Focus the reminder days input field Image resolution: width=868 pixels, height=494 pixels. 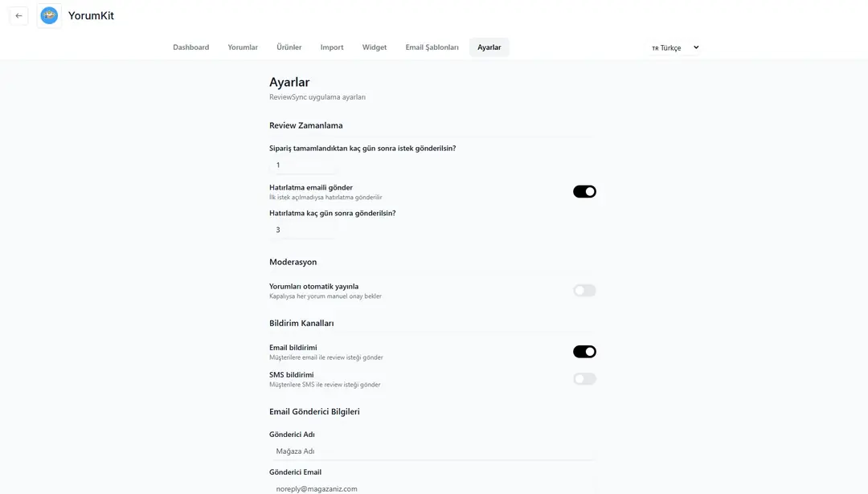click(x=303, y=230)
